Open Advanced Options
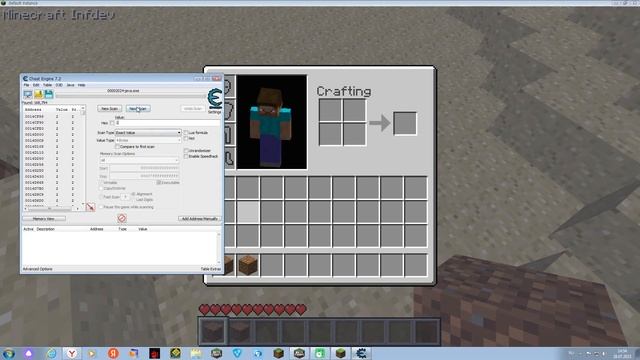 click(38, 269)
